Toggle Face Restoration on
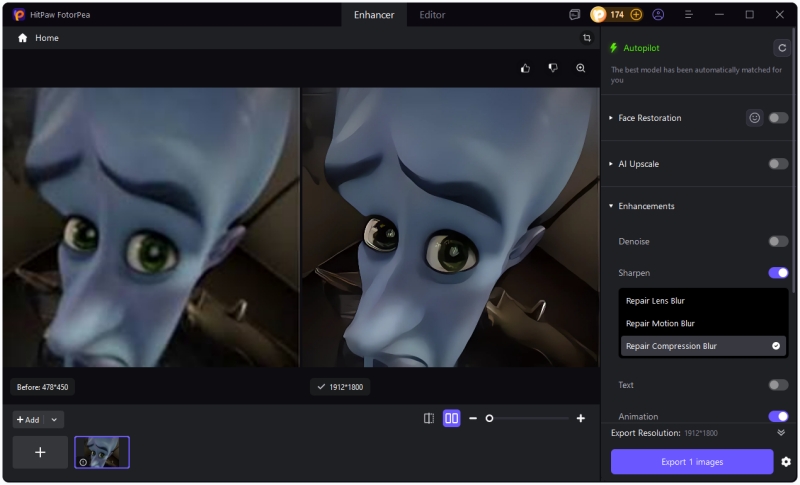 [778, 118]
